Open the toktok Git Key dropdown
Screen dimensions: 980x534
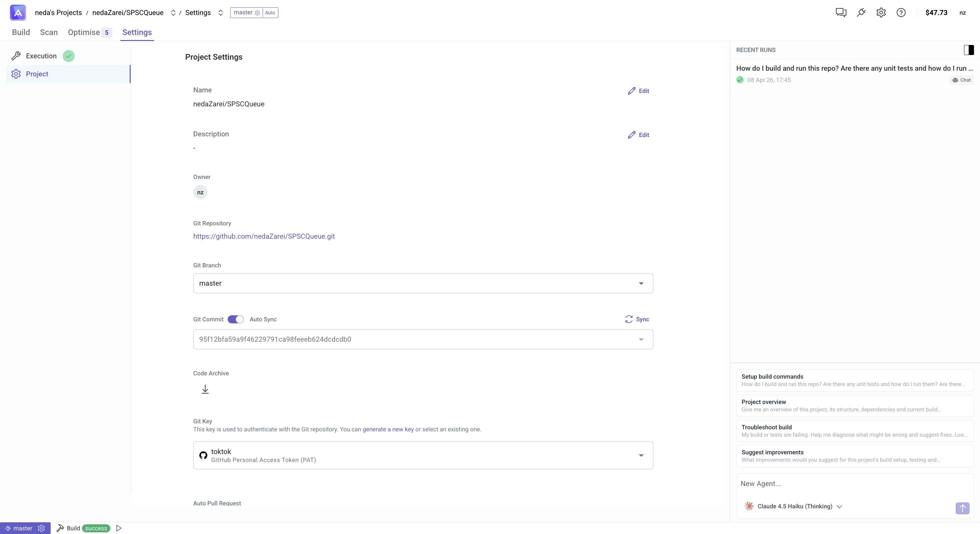point(423,455)
